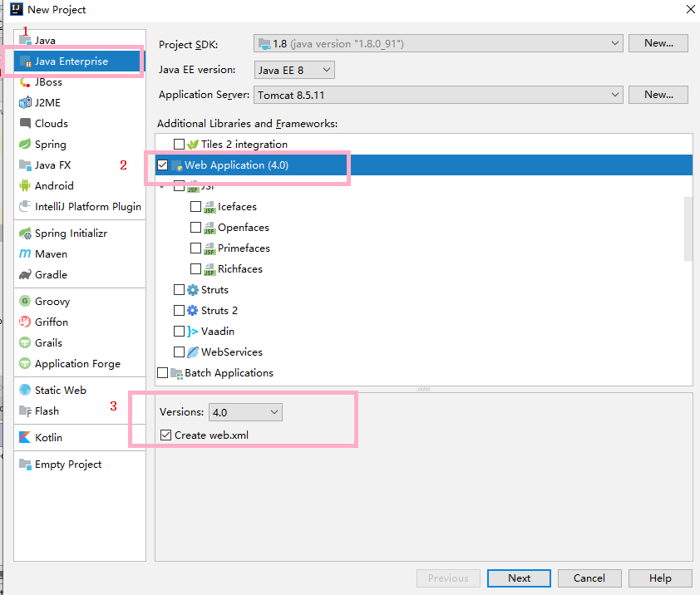700x595 pixels.
Task: Click the Cancel button
Action: (589, 578)
